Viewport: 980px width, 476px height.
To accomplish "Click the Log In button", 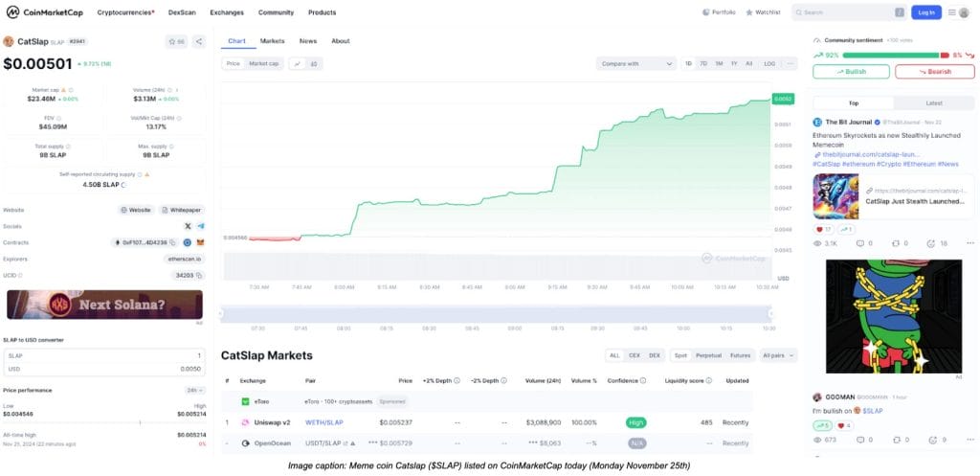I will pyautogui.click(x=926, y=12).
